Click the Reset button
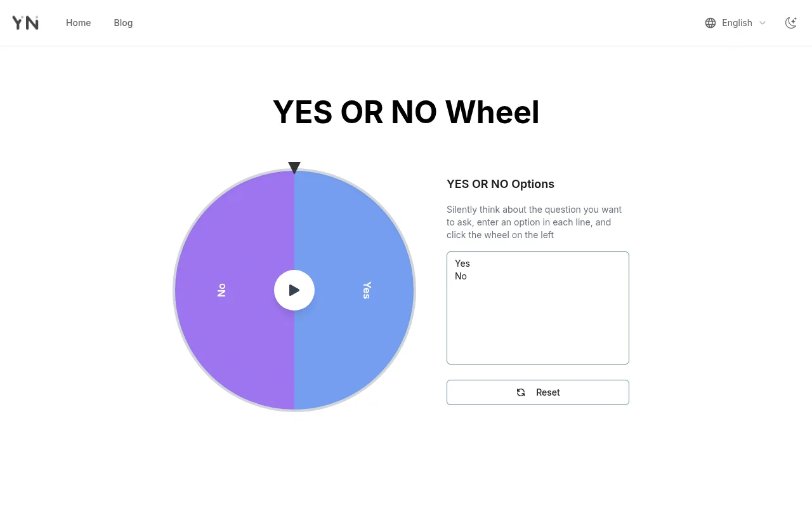Image resolution: width=812 pixels, height=508 pixels. (x=538, y=392)
